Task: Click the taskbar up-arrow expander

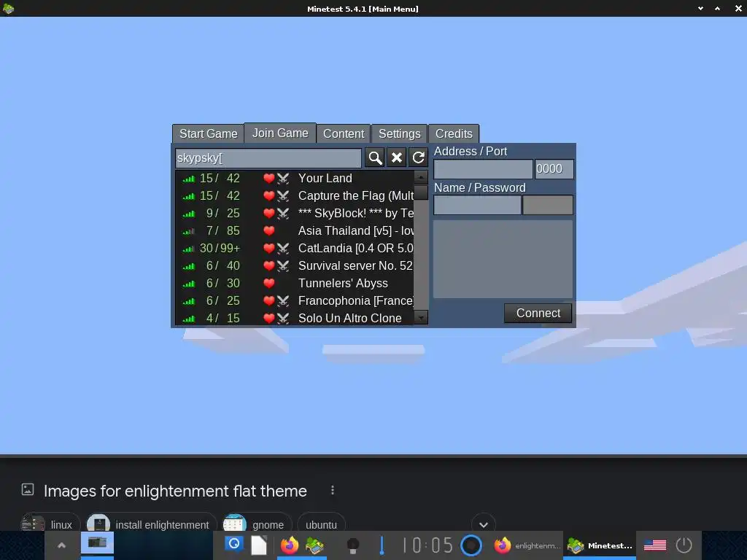Action: [x=61, y=545]
